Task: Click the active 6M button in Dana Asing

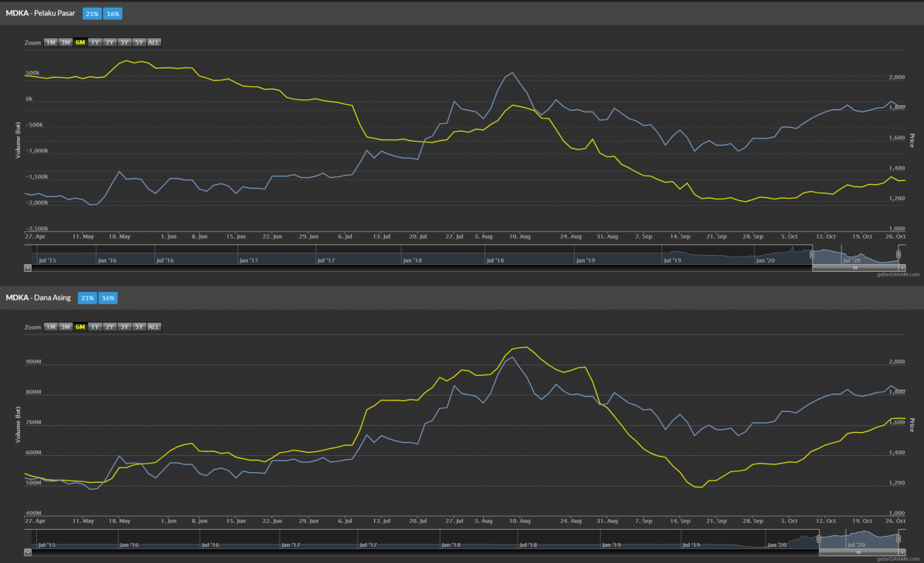Action: 80,327
